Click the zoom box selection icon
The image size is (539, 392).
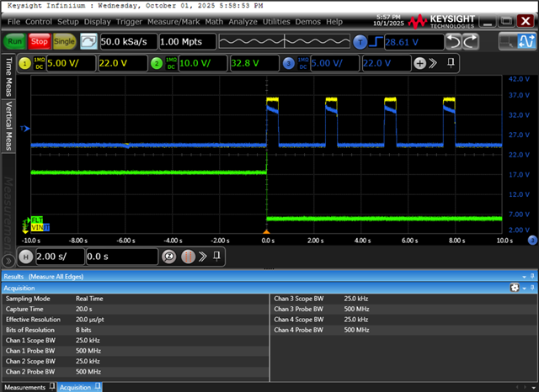(x=508, y=41)
